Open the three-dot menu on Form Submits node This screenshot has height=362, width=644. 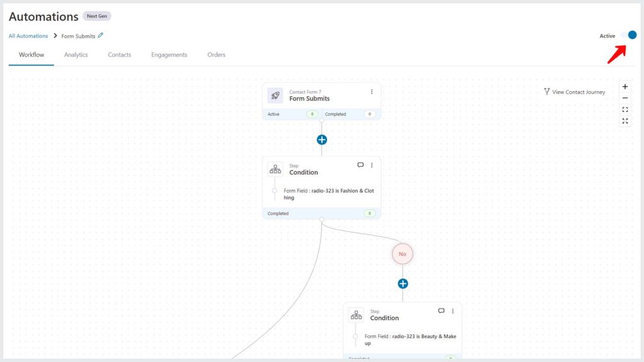[x=372, y=92]
